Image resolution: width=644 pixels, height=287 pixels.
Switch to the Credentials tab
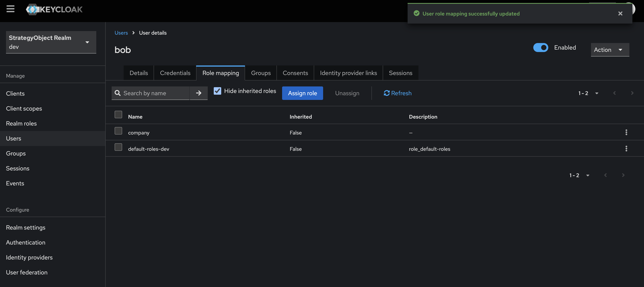click(175, 73)
